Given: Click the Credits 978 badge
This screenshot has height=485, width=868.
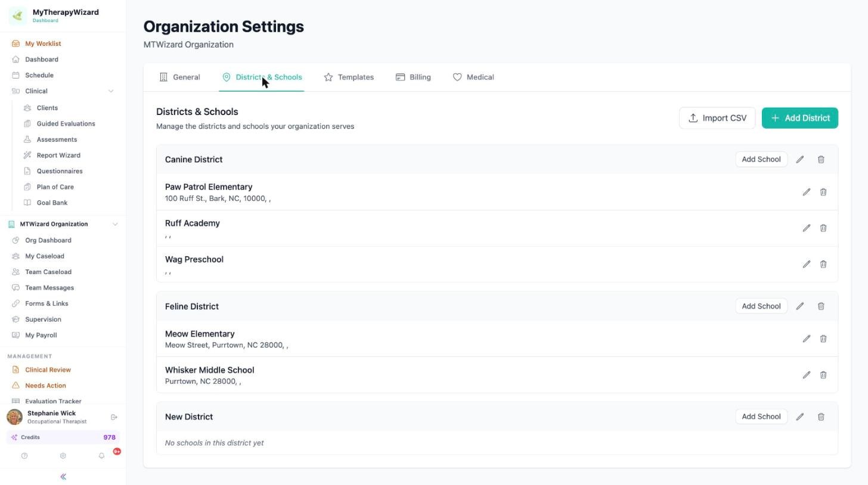Looking at the screenshot, I should point(63,438).
